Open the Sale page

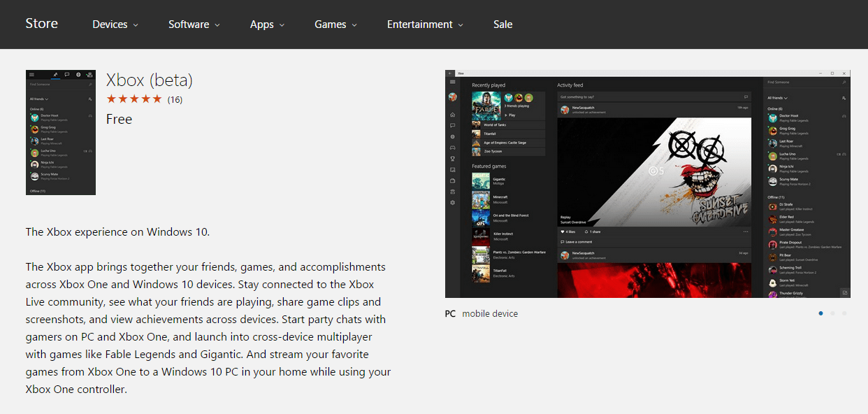[503, 24]
